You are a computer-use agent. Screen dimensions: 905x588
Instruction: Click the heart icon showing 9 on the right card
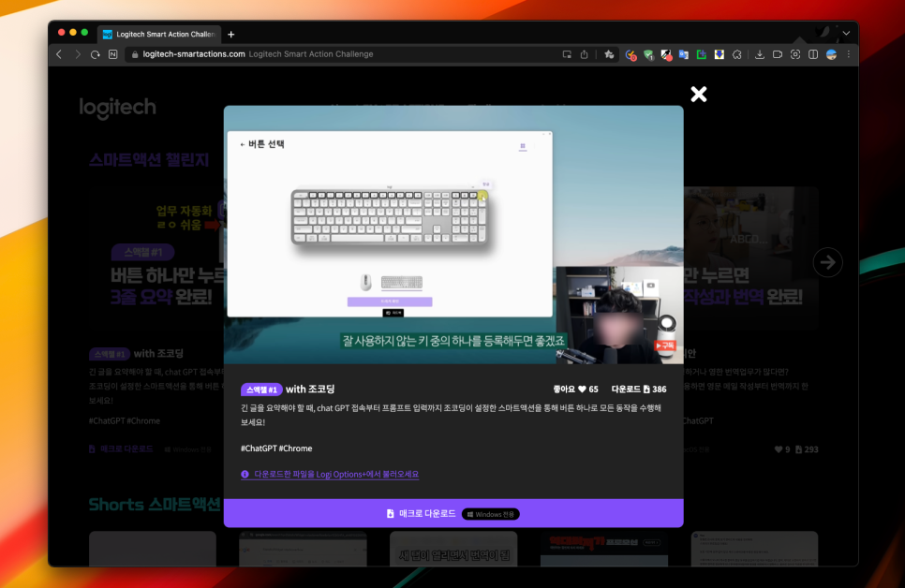coord(778,449)
